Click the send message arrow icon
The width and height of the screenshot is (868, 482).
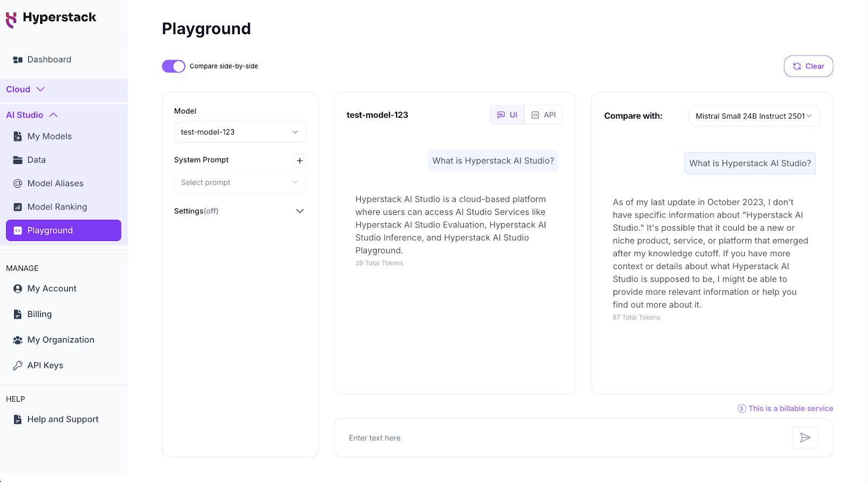(x=805, y=437)
